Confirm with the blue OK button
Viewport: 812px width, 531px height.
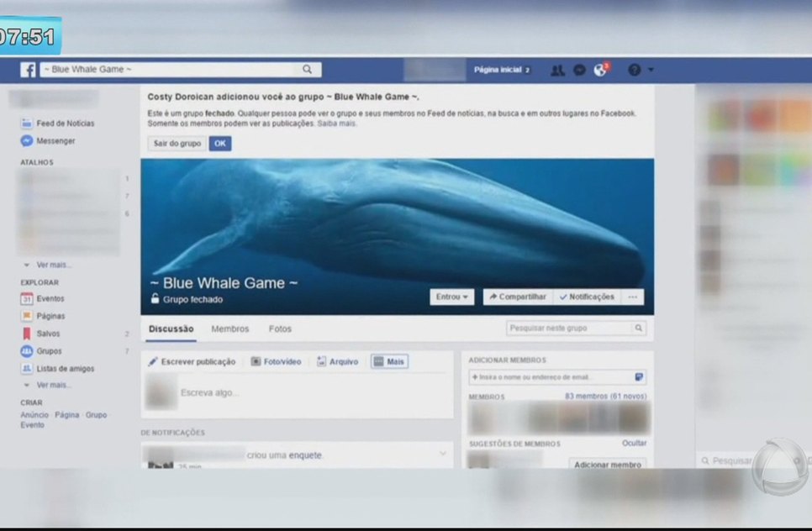click(x=220, y=144)
